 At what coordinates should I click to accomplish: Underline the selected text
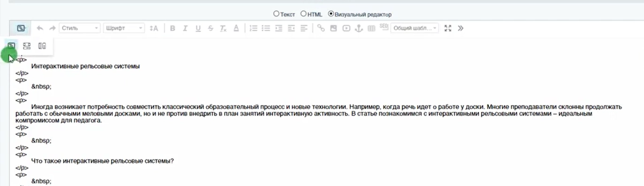(198, 28)
